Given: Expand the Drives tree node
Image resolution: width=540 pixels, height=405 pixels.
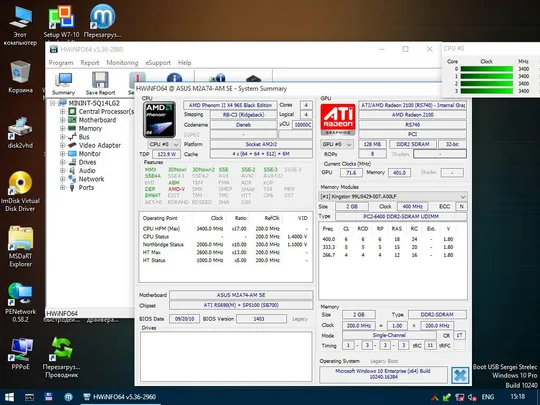Looking at the screenshot, I should coord(63,162).
